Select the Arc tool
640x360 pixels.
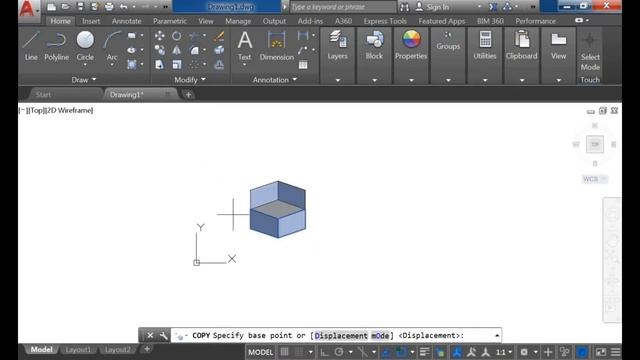point(112,46)
